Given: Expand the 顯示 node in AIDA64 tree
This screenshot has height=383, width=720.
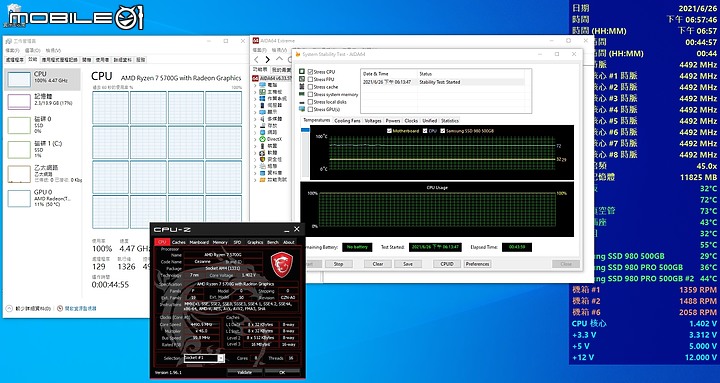Looking at the screenshot, I should pos(255,112).
